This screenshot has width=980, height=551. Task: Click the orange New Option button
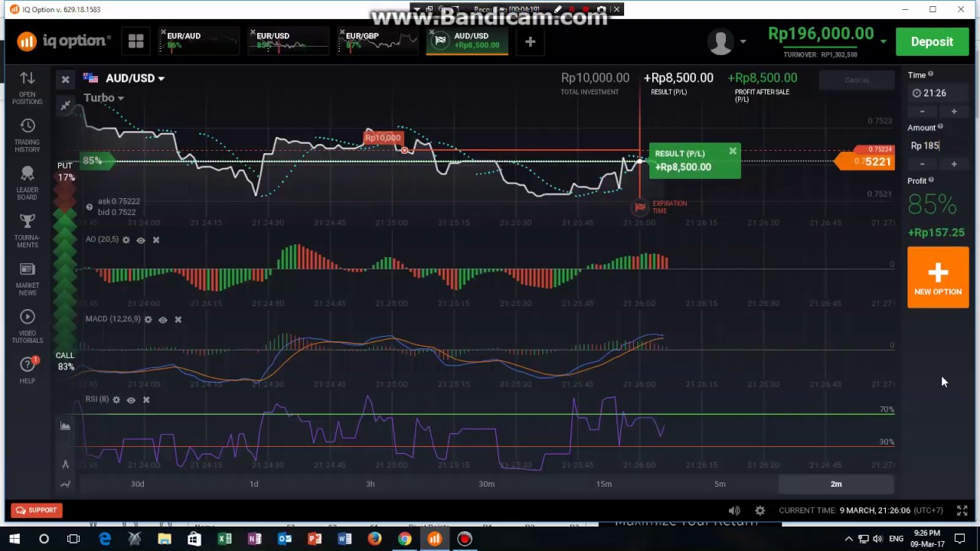pos(938,277)
